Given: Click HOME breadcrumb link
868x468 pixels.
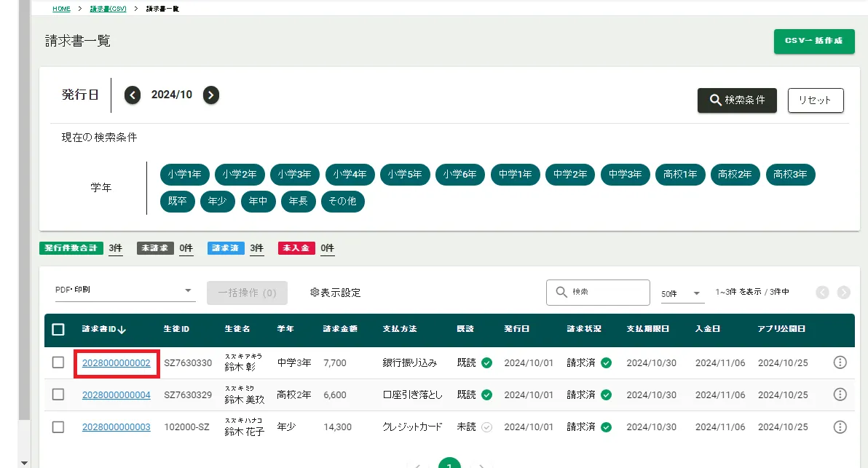Looking at the screenshot, I should (x=61, y=9).
